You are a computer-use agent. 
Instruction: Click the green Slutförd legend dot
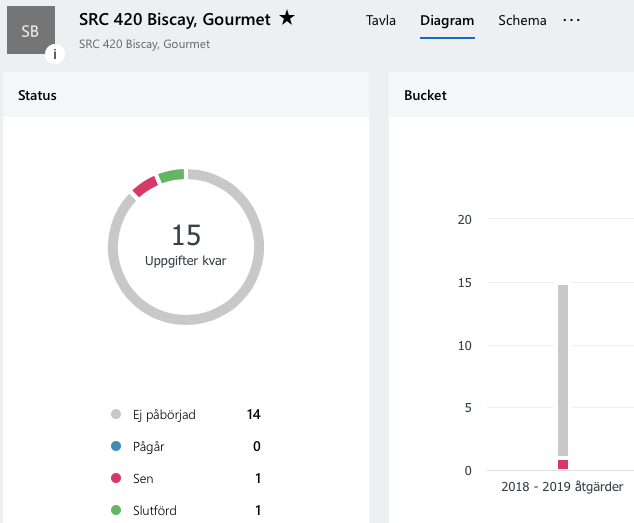pyautogui.click(x=116, y=511)
